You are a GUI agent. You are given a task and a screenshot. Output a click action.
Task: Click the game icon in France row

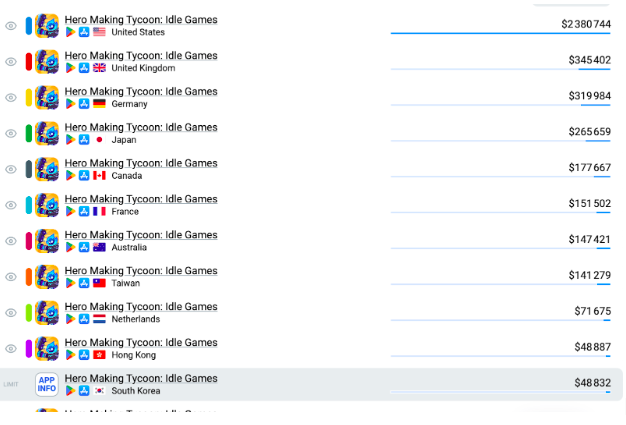(47, 205)
